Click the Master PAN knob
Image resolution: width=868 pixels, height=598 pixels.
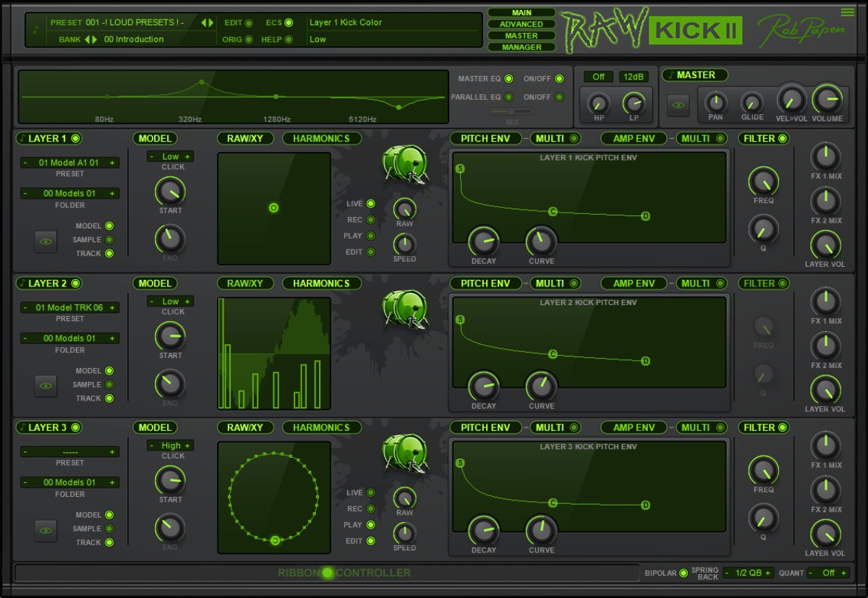pos(715,101)
